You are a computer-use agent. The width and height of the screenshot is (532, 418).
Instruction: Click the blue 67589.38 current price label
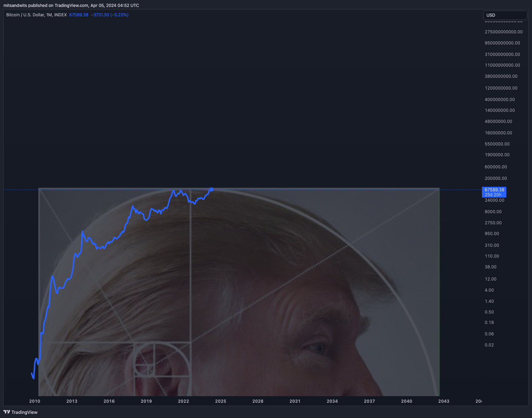point(494,192)
